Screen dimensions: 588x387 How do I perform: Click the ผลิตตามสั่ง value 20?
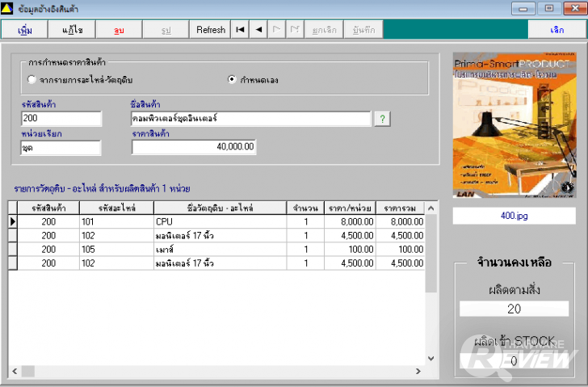(514, 309)
